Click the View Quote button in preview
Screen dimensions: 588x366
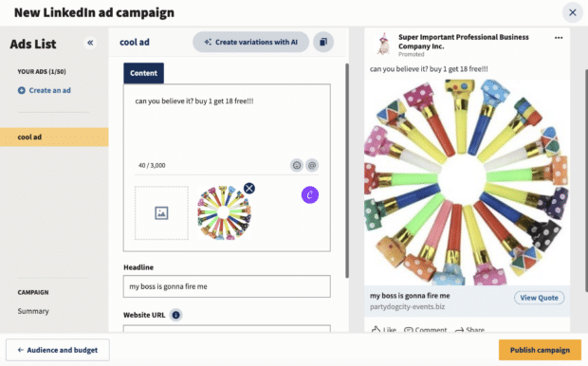click(539, 298)
